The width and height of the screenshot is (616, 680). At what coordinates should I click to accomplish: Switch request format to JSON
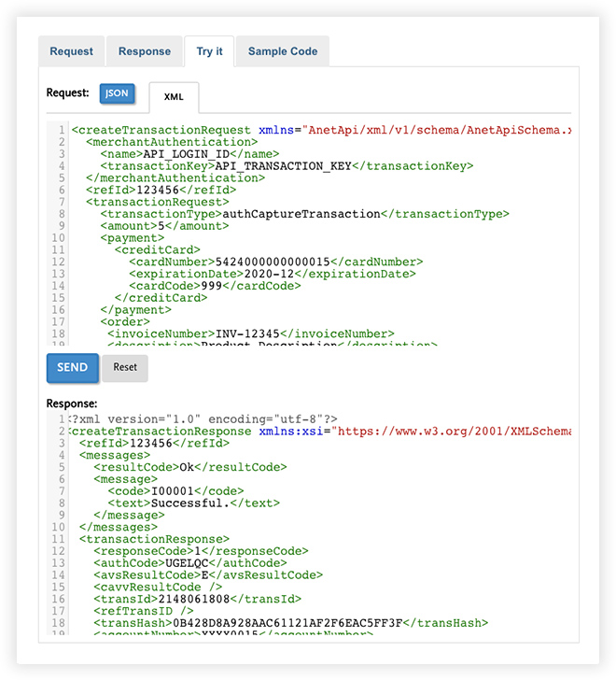tap(117, 93)
